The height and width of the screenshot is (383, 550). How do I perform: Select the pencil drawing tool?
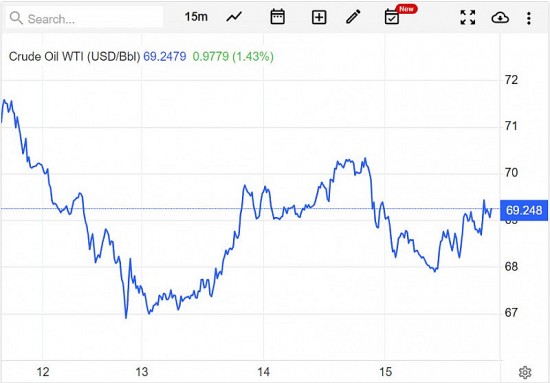tap(353, 17)
